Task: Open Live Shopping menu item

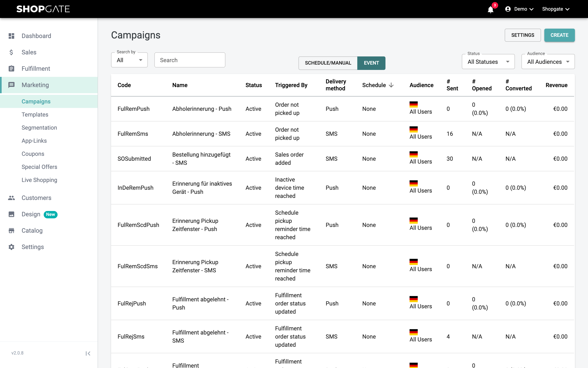Action: coord(39,180)
